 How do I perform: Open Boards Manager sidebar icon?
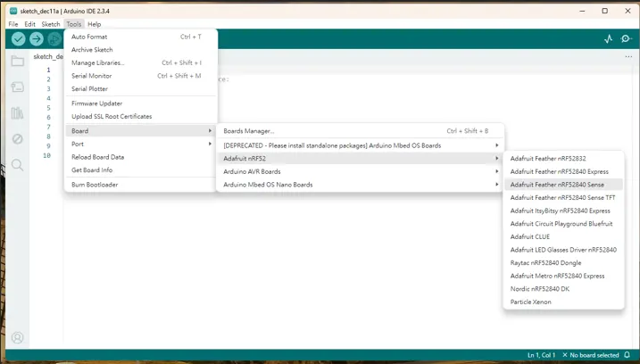(x=17, y=87)
